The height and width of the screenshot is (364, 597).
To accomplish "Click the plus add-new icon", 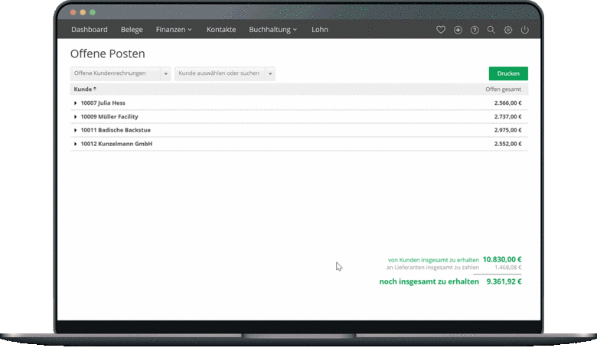I will [458, 30].
